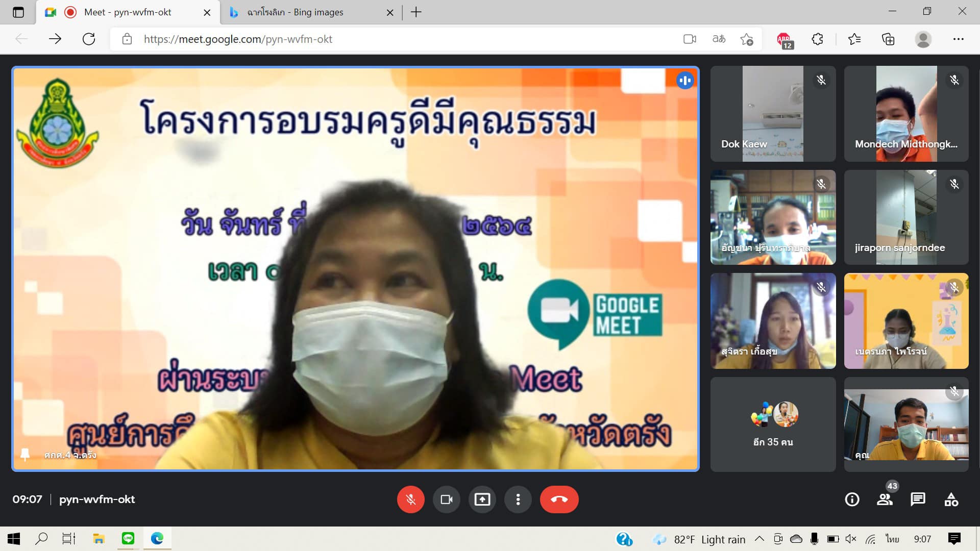Open Edge Settings and more menu
This screenshot has width=980, height=551.
pyautogui.click(x=958, y=39)
